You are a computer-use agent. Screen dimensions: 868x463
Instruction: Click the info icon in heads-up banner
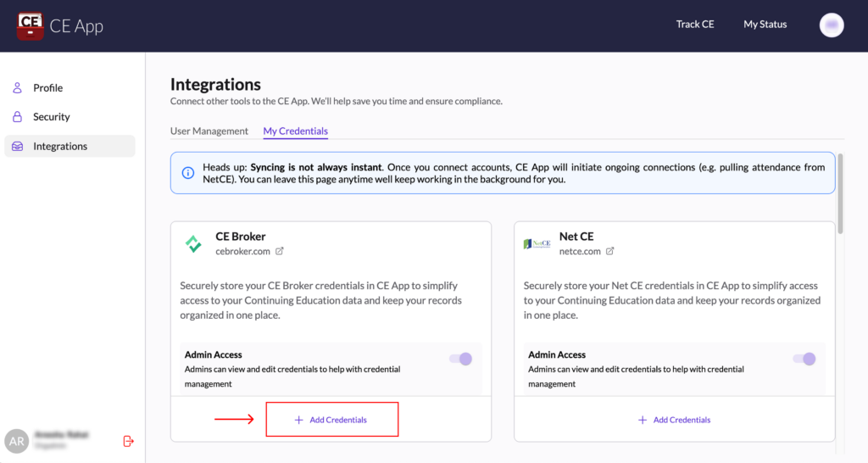[187, 173]
